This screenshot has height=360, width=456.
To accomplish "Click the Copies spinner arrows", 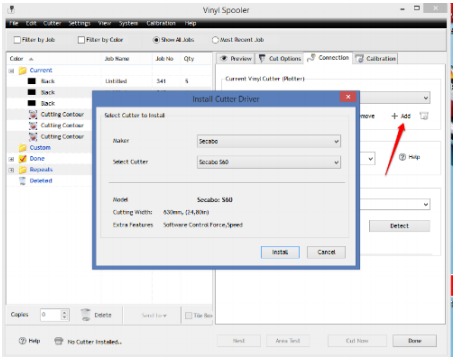I will click(65, 315).
